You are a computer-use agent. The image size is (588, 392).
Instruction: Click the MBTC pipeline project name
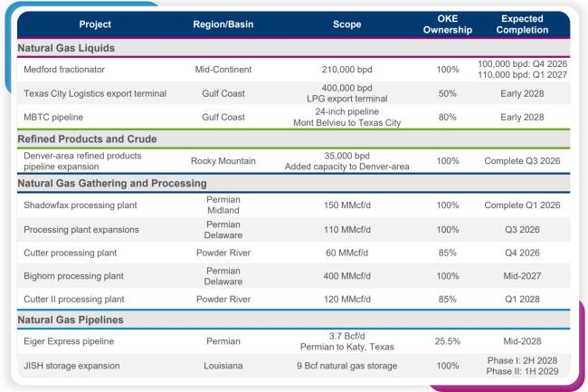coord(53,117)
